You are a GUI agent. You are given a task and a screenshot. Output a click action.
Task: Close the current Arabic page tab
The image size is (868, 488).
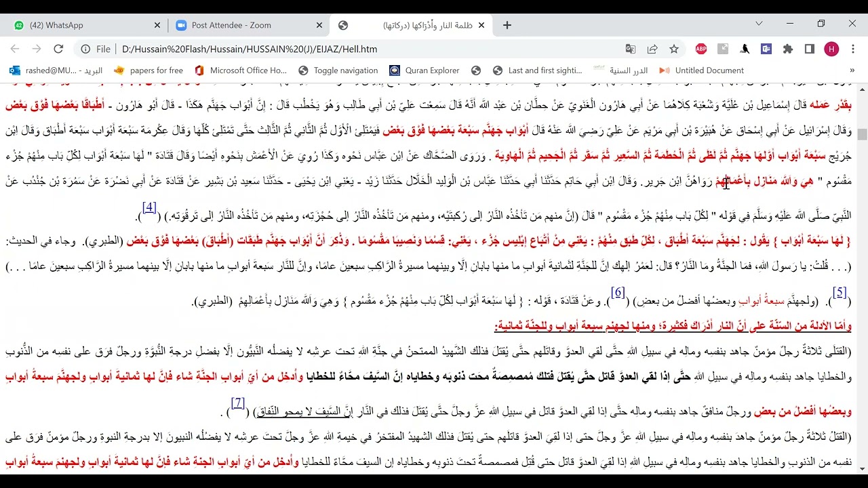tap(481, 25)
